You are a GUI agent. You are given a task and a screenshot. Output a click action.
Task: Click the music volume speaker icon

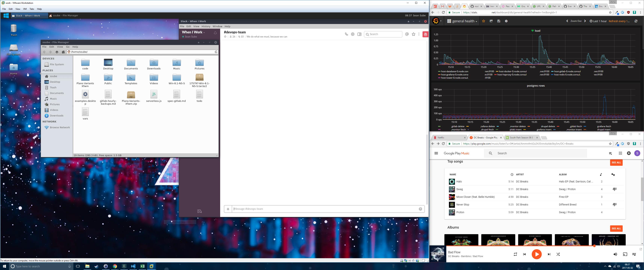[615, 254]
